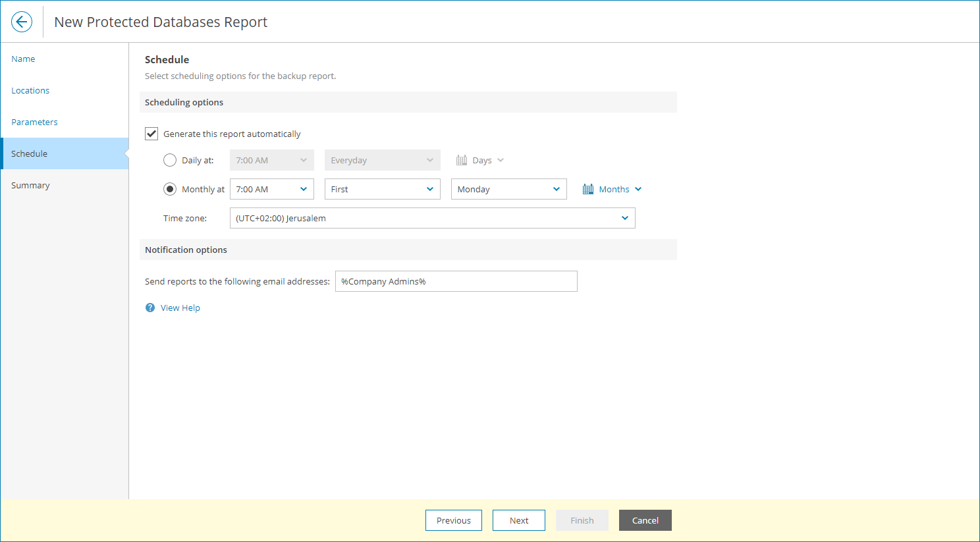Click the email addresses input field
Image resolution: width=980 pixels, height=542 pixels.
(x=456, y=281)
